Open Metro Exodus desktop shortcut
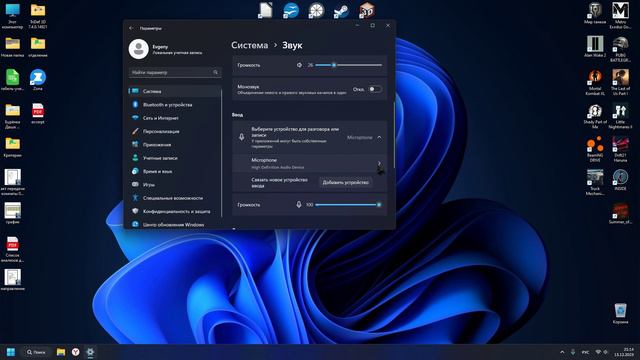 [620, 16]
